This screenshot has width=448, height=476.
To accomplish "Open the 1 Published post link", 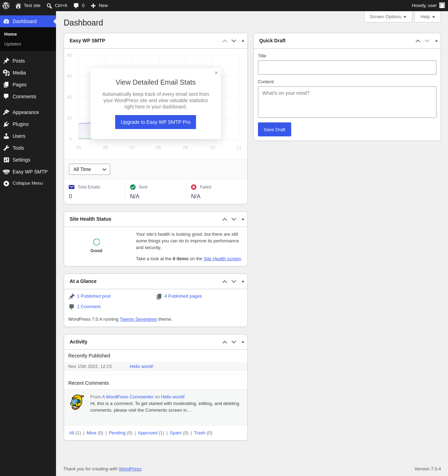I will 94,296.
